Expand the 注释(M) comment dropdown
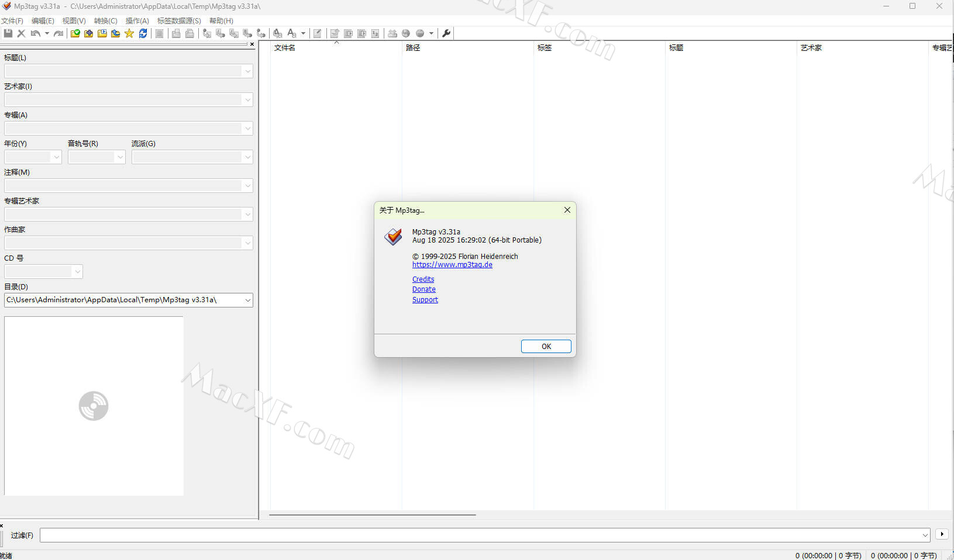 [247, 186]
